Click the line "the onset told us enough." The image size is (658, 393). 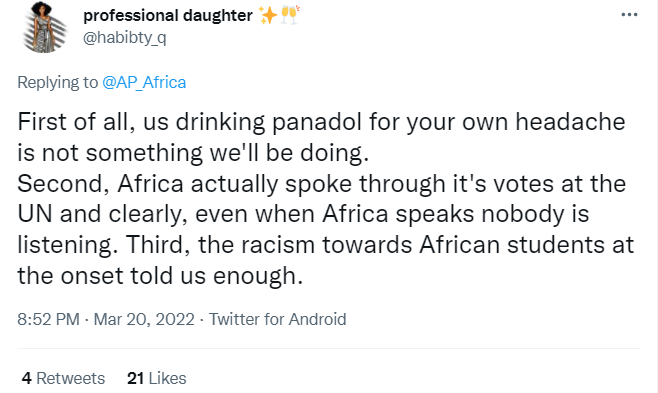(x=160, y=276)
